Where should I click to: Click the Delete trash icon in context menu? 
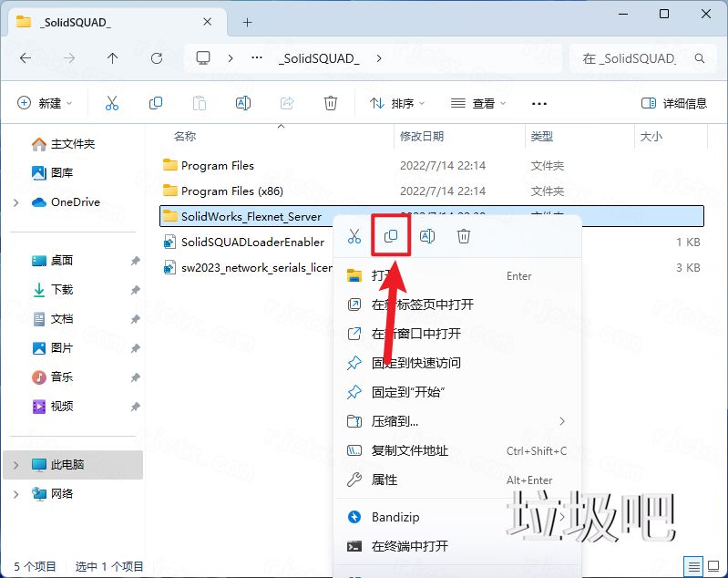click(464, 236)
